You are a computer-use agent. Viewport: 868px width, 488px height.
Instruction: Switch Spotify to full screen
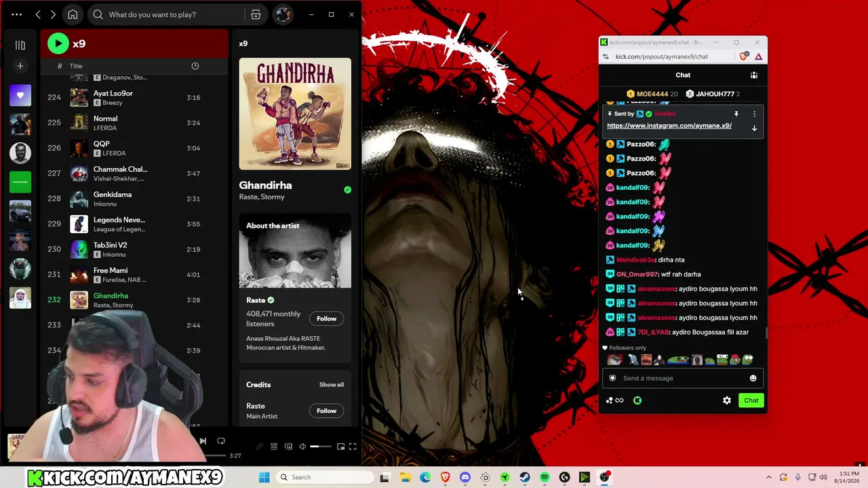(353, 447)
